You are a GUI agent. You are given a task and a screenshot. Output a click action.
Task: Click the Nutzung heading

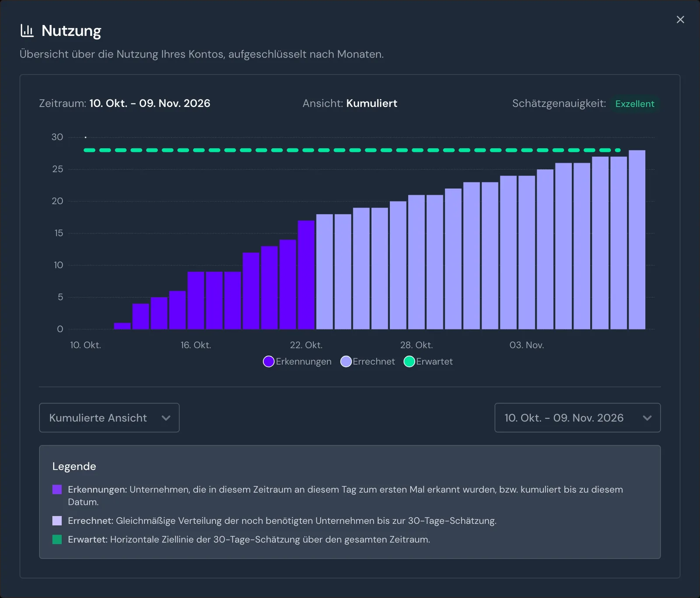pos(71,31)
